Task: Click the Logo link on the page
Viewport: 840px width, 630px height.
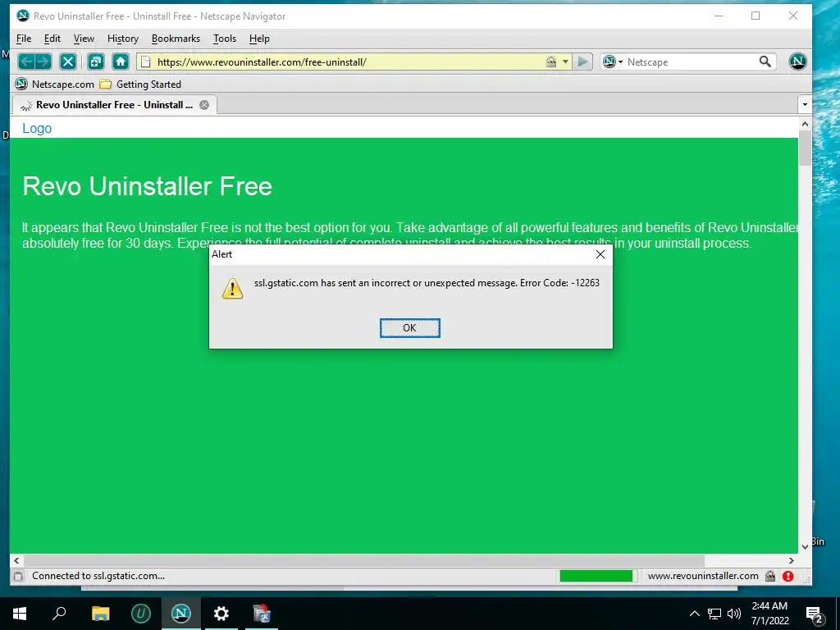Action: (x=37, y=128)
